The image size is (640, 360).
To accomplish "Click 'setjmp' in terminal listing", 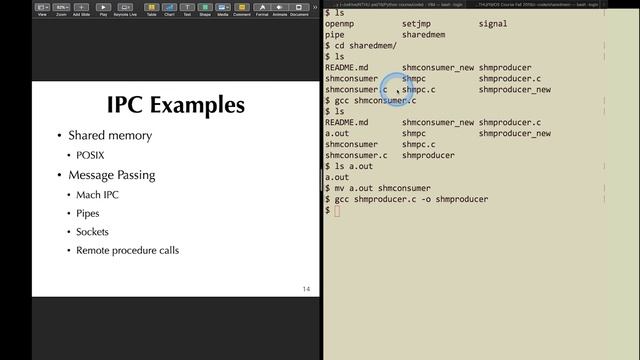I will coord(416,24).
